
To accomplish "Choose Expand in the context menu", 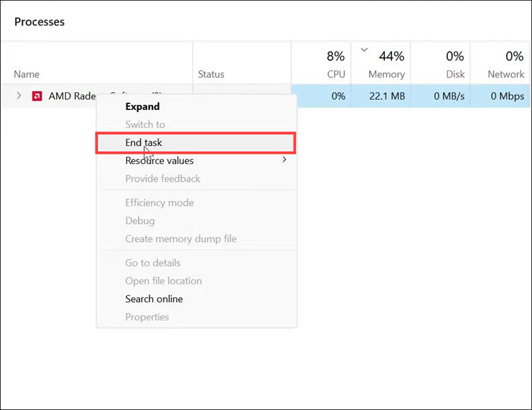I will click(142, 107).
